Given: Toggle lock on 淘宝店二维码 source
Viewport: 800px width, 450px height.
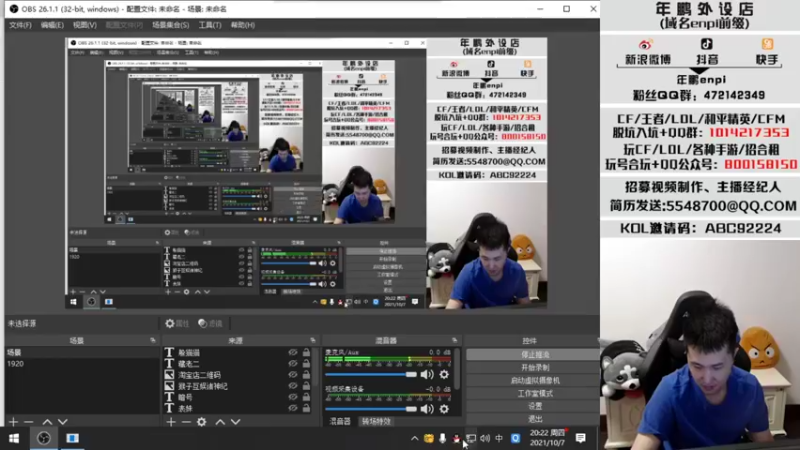Looking at the screenshot, I should [306, 374].
